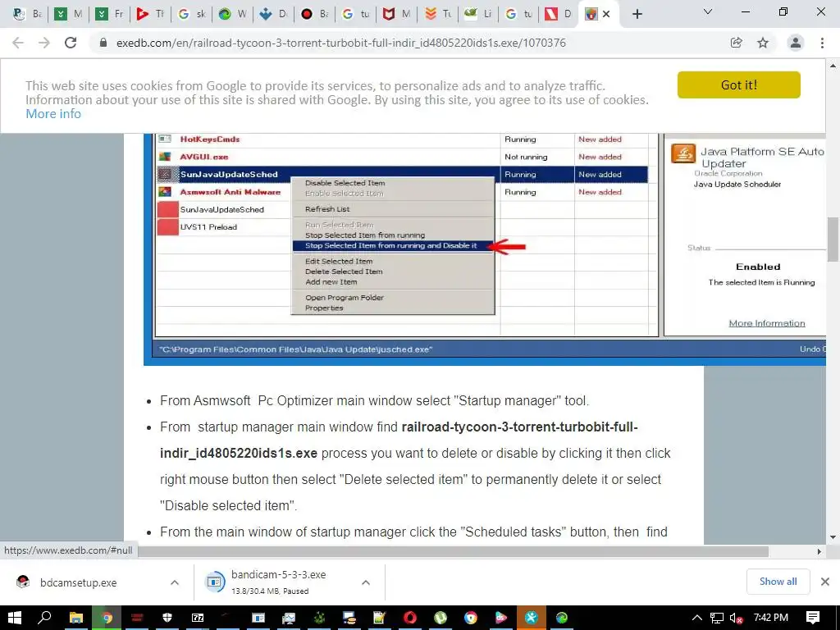Open Windows taskbar search
Image resolution: width=840 pixels, height=630 pixels.
click(x=45, y=618)
